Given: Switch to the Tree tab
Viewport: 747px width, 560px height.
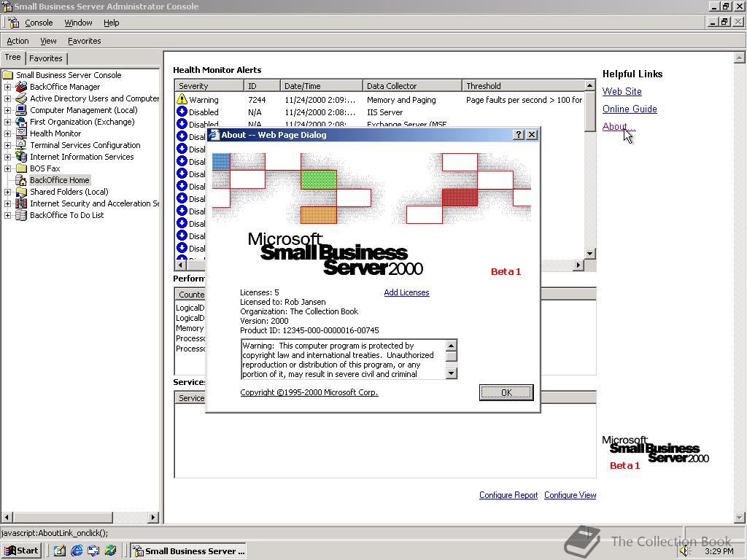Looking at the screenshot, I should [13, 57].
